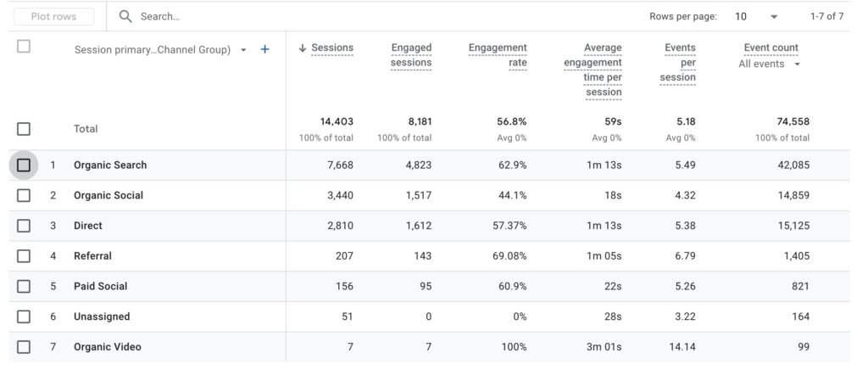Add a secondary dimension with plus icon

[264, 50]
